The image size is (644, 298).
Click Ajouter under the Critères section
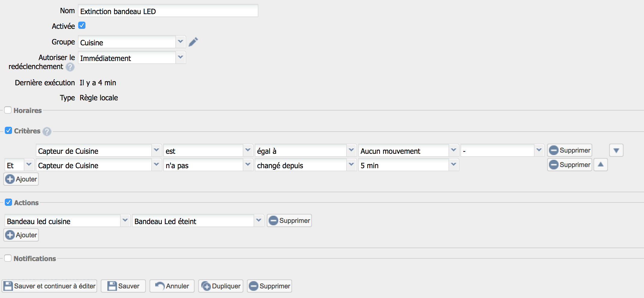[21, 179]
